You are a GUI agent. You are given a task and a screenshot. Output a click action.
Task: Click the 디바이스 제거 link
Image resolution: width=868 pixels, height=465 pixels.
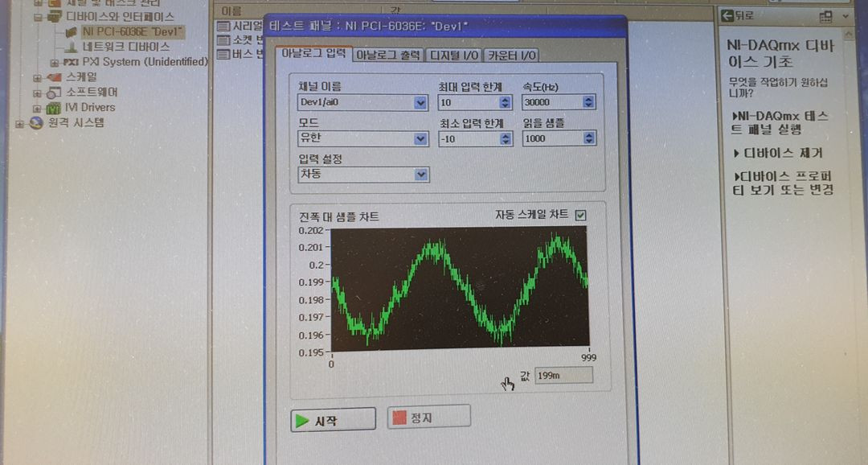coord(777,153)
